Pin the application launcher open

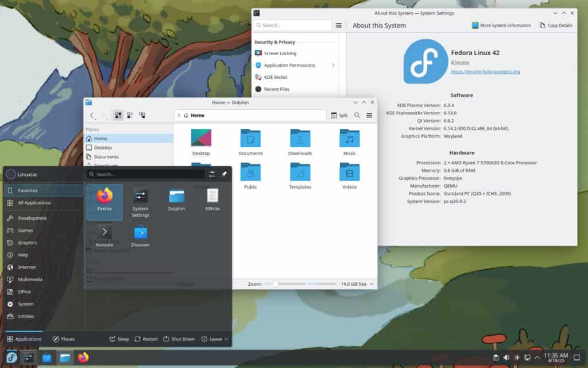tap(224, 174)
